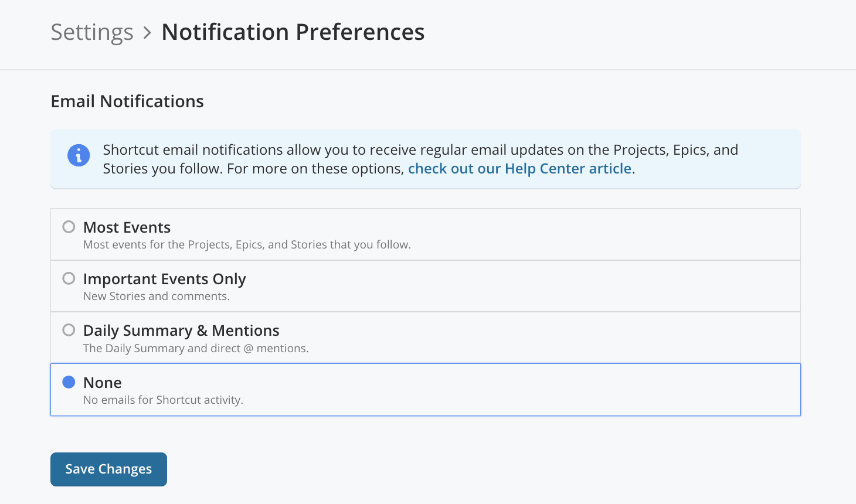Click the breadcrumb chevron after Settings
This screenshot has width=856, height=504.
147,33
